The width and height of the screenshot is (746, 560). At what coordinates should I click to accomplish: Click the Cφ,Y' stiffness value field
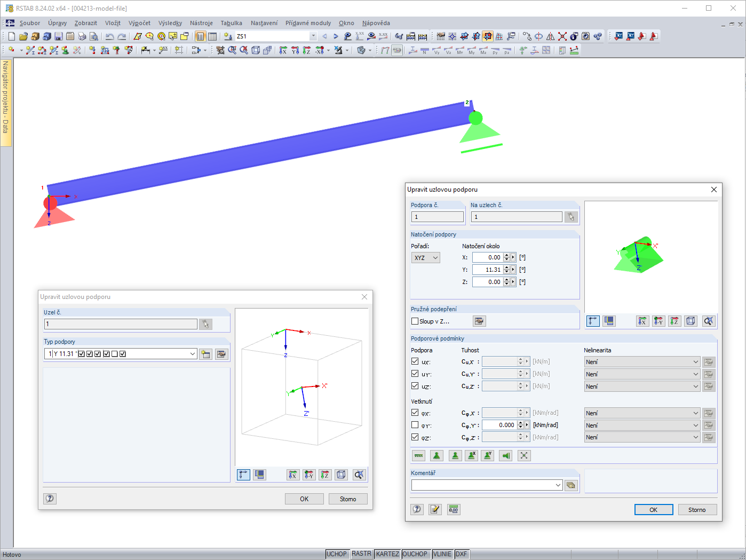[499, 425]
